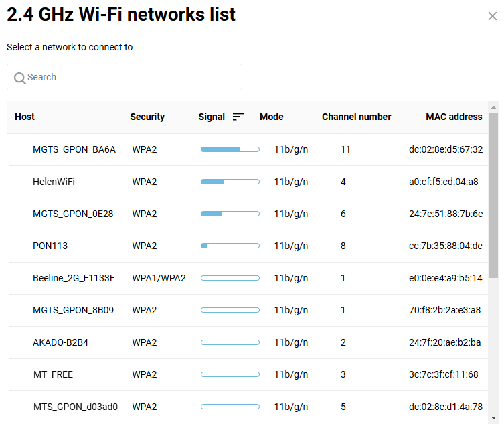Click the signal bar of MGTS_GPON_BA6A
Viewport: 504px width, 428px height.
(230, 149)
